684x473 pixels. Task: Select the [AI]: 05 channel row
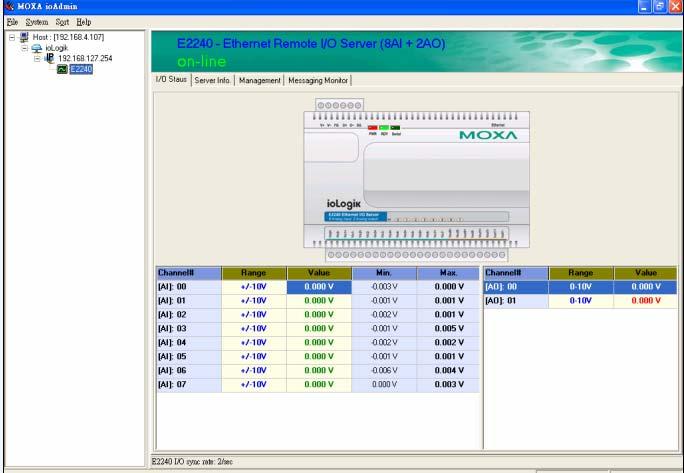pos(318,356)
